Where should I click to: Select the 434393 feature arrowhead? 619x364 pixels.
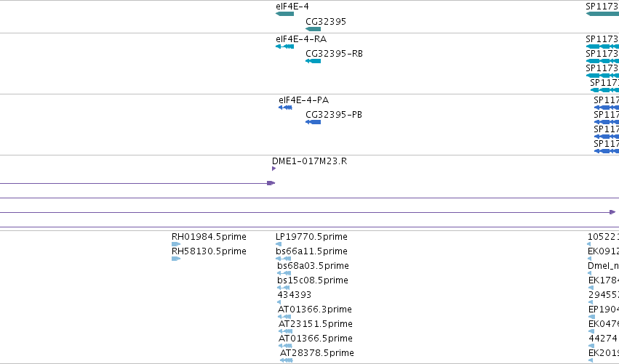tap(279, 302)
